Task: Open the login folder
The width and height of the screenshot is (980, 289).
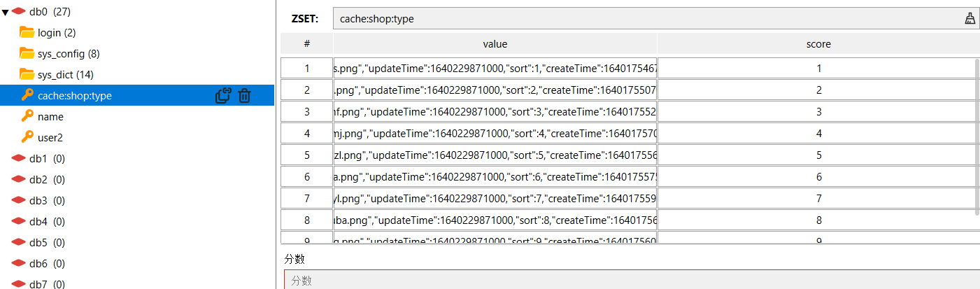Action: 56,33
